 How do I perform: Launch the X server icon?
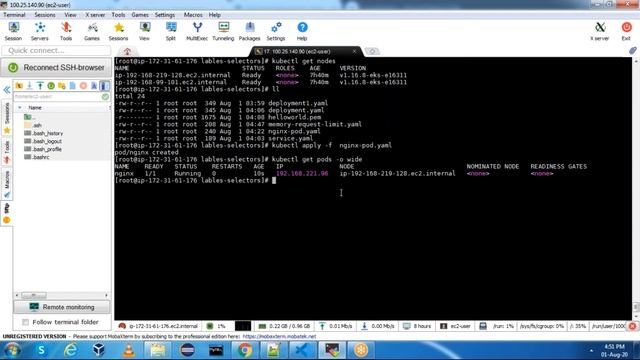click(600, 31)
